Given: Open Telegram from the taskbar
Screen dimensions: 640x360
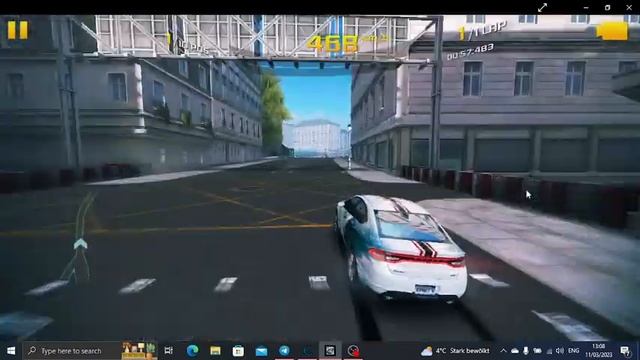Looking at the screenshot, I should (284, 351).
